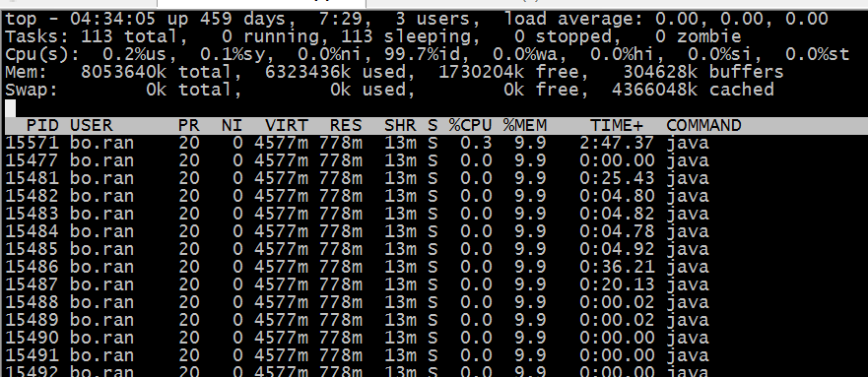Click the TIME+ column header
Screen dimensions: 868x377
coord(617,125)
